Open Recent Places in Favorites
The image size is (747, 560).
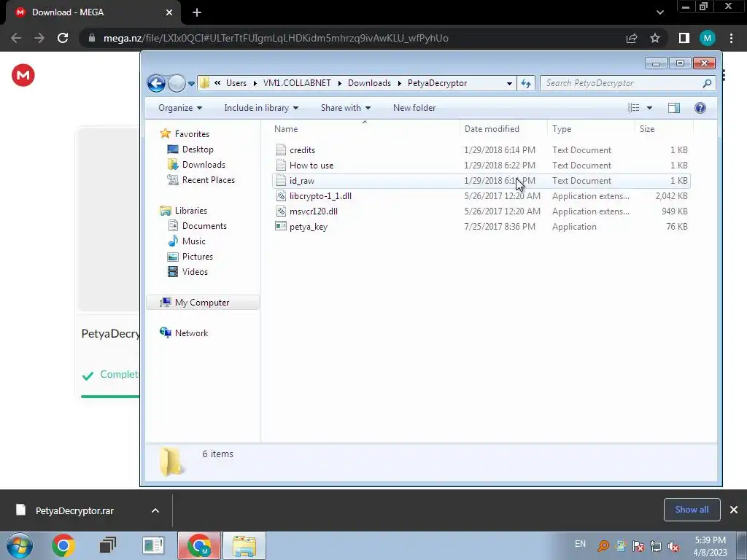[x=201, y=180]
